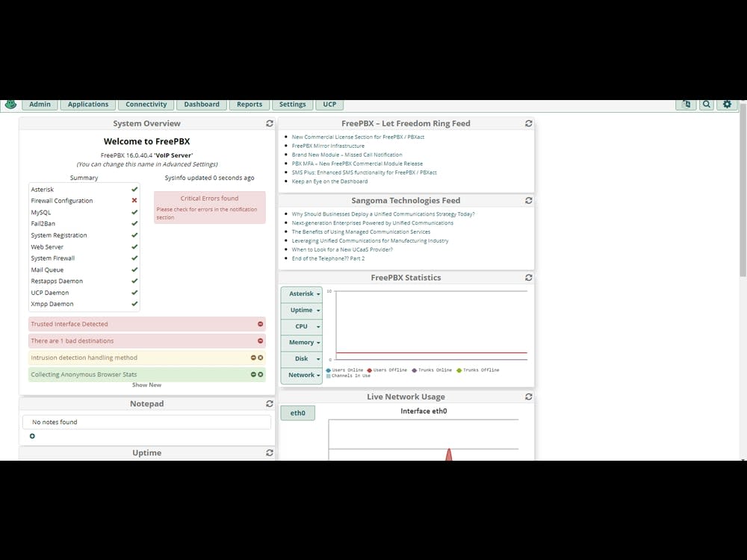Open Keep an Eye on the Dashboard link
Screen dimensions: 747x560
[x=329, y=181]
